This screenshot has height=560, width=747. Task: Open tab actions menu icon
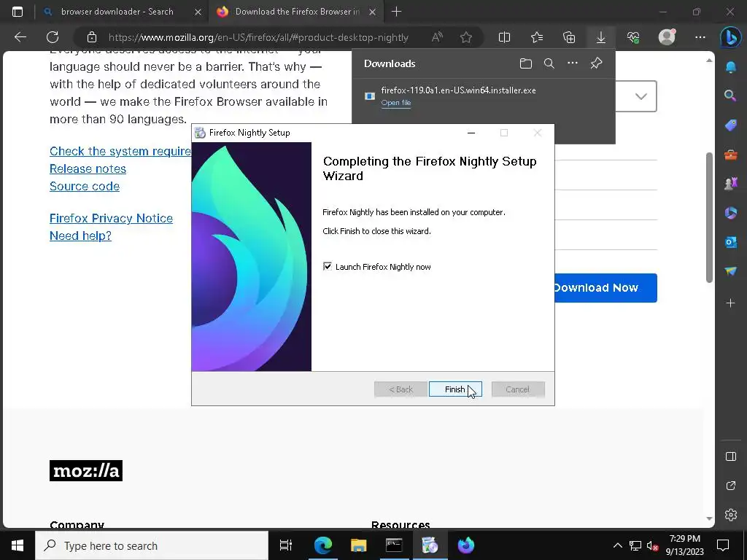[18, 12]
